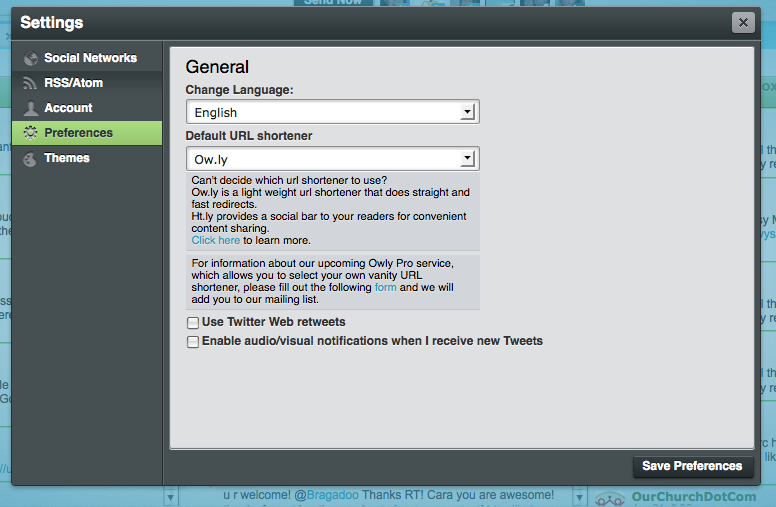Click the Settings title text

tap(51, 23)
